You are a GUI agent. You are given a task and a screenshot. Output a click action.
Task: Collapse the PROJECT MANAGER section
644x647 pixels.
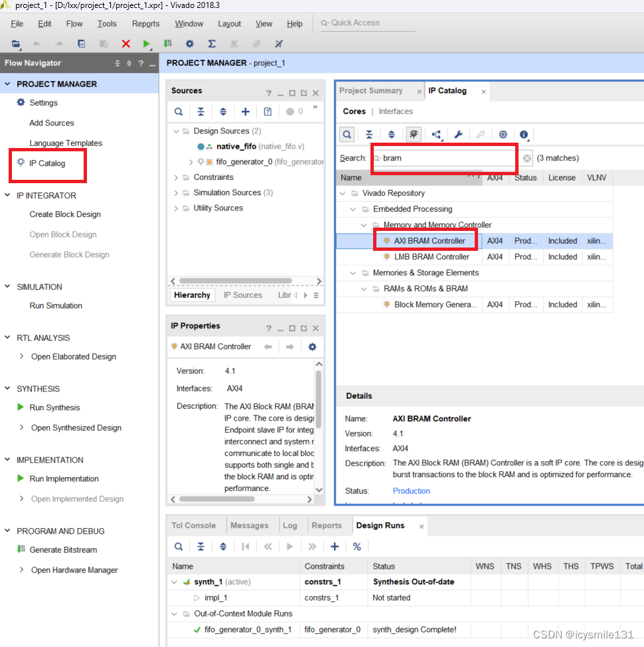click(7, 84)
